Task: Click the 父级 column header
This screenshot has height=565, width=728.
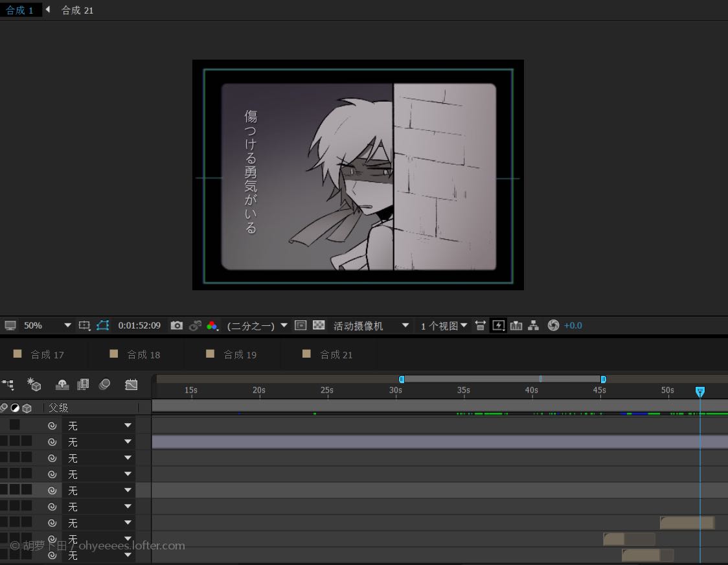Action: [x=58, y=408]
